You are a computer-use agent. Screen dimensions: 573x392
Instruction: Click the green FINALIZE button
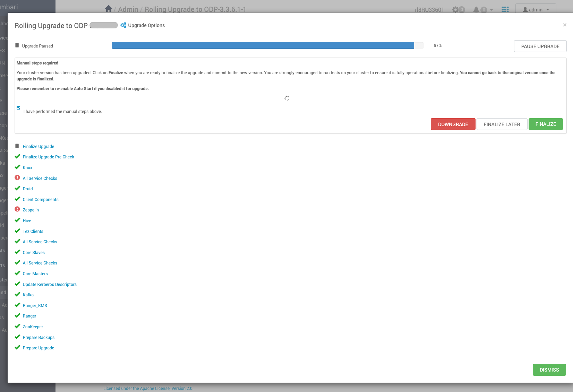pyautogui.click(x=546, y=124)
